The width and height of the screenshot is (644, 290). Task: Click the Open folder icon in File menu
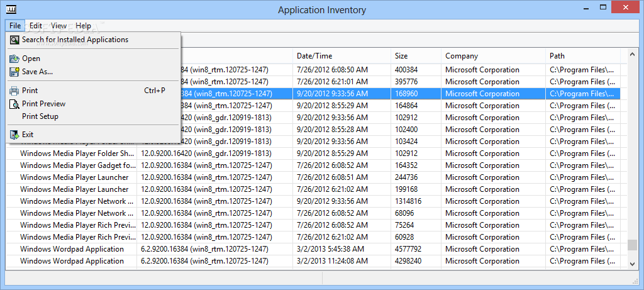coord(14,59)
